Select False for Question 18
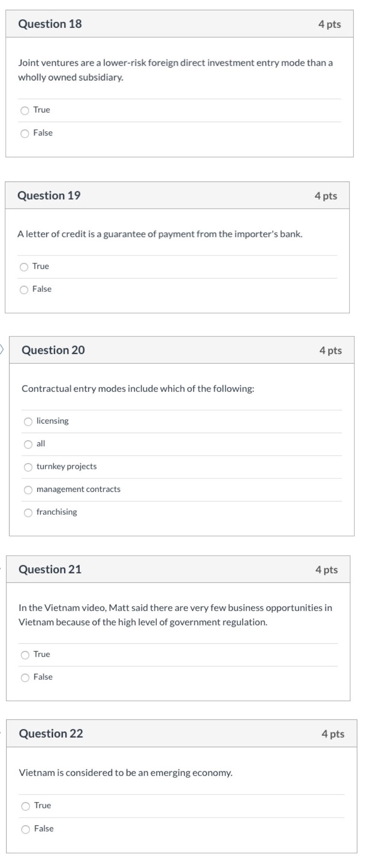 pos(25,133)
